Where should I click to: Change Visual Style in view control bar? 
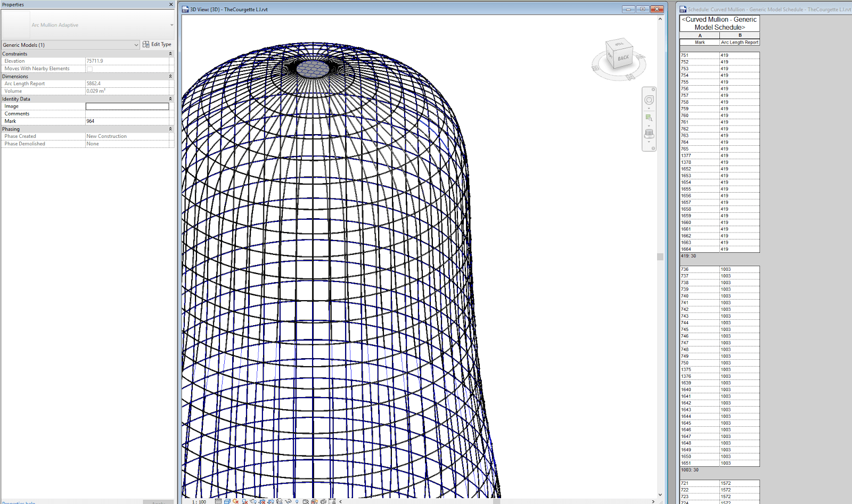pyautogui.click(x=227, y=501)
